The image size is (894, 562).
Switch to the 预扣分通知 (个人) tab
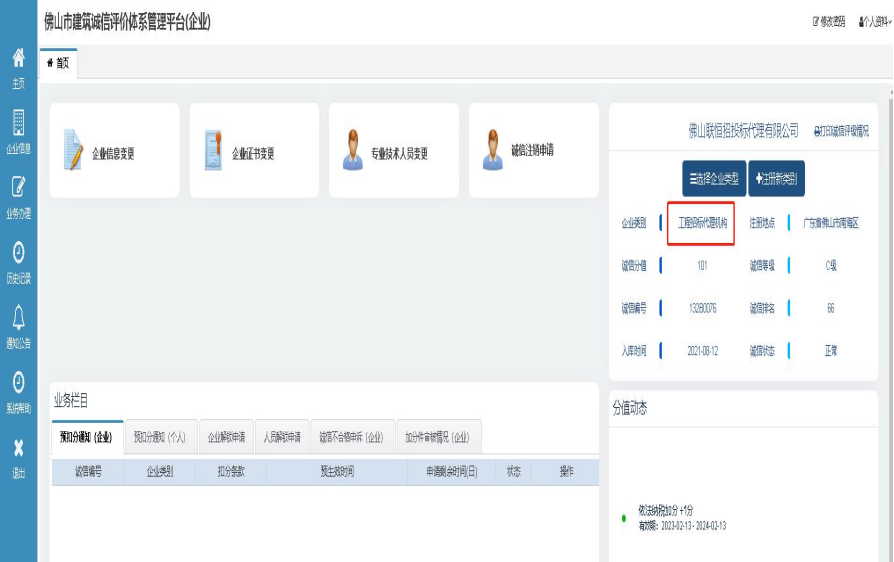pos(160,437)
